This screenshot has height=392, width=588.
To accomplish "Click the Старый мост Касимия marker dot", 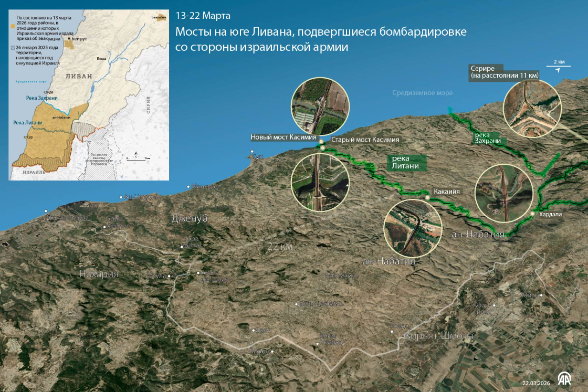I will (x=323, y=148).
